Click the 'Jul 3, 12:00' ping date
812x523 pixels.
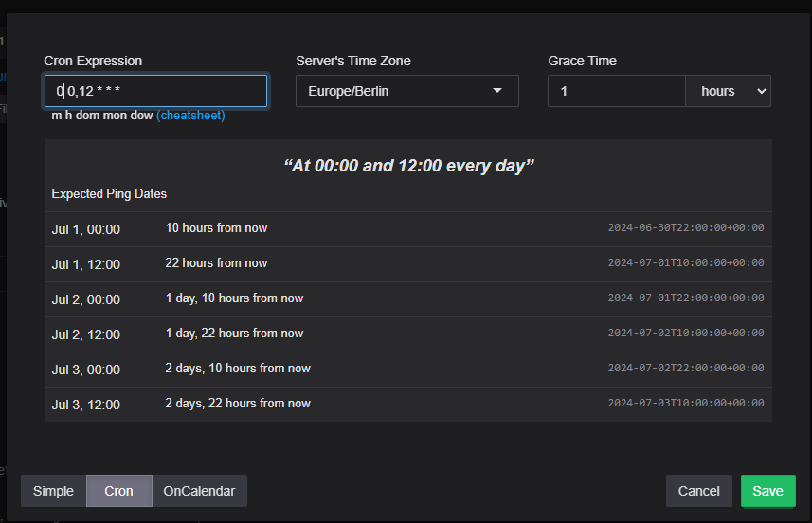[x=86, y=405]
